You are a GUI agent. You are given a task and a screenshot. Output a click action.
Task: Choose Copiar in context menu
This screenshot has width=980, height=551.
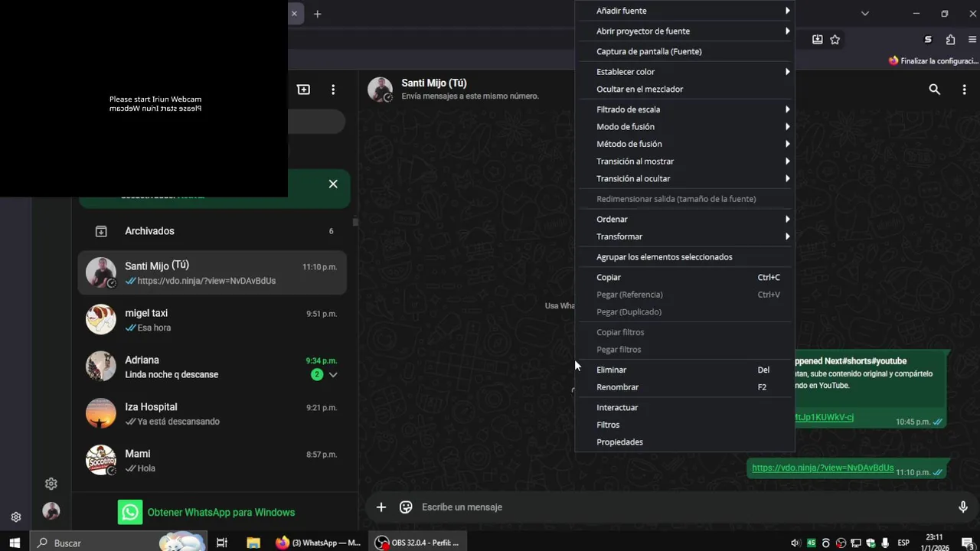click(x=684, y=278)
